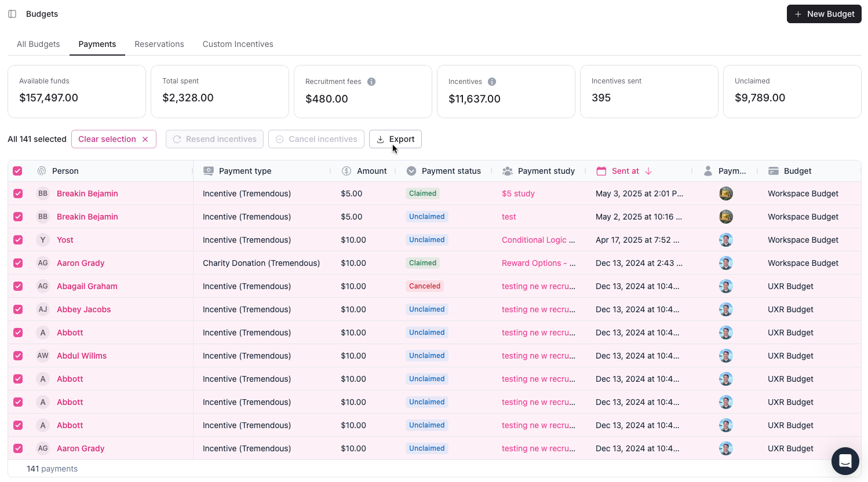Click the payer avatar in first row
This screenshot has height=482, width=868.
tap(725, 193)
